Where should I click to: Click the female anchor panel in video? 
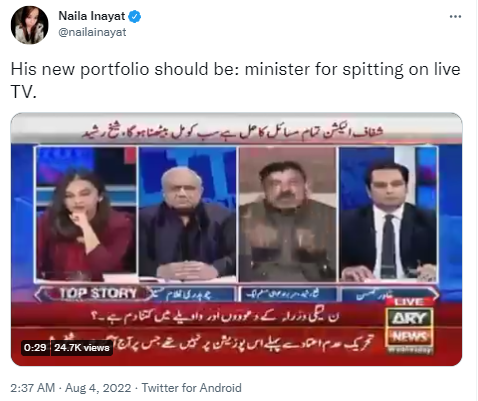(86, 214)
